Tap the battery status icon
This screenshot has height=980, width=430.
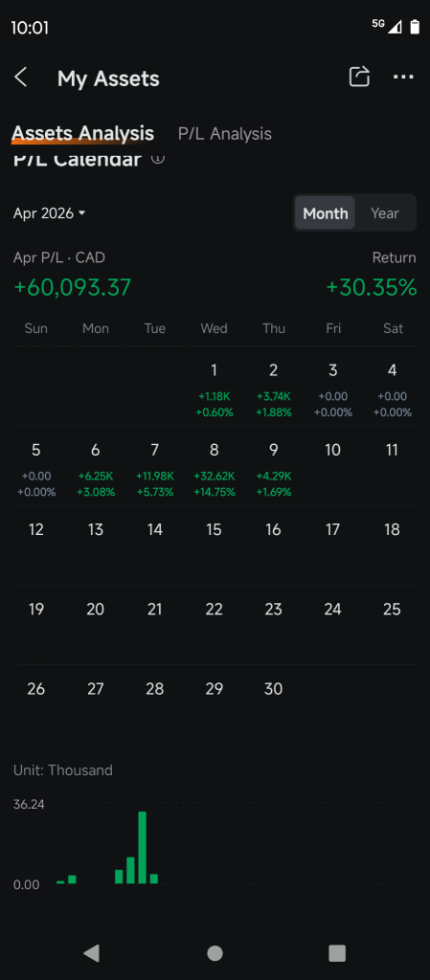(x=415, y=26)
